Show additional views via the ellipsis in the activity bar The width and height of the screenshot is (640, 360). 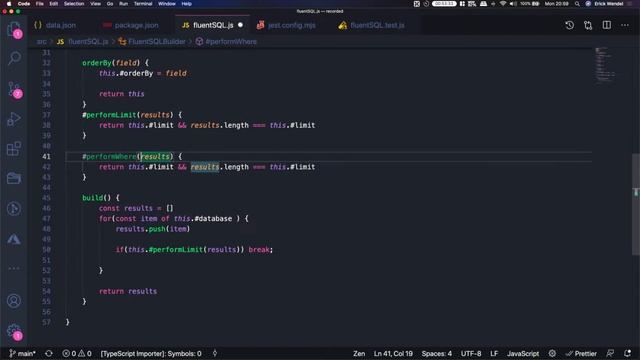coord(14,268)
